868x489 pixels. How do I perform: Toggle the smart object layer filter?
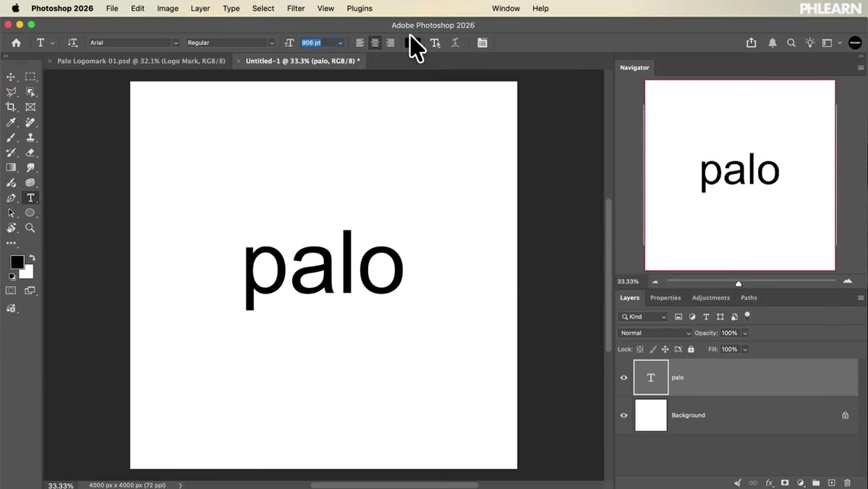pyautogui.click(x=734, y=317)
